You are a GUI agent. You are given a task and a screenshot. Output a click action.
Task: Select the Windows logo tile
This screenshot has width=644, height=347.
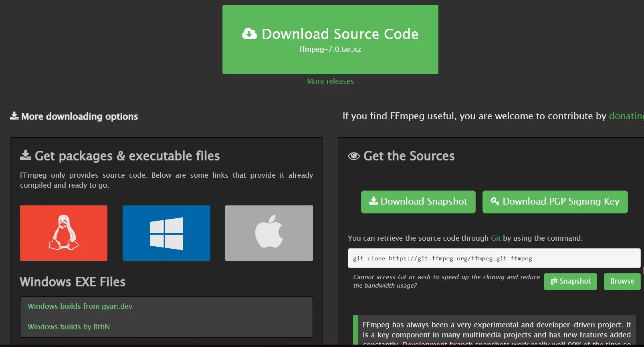coord(166,233)
